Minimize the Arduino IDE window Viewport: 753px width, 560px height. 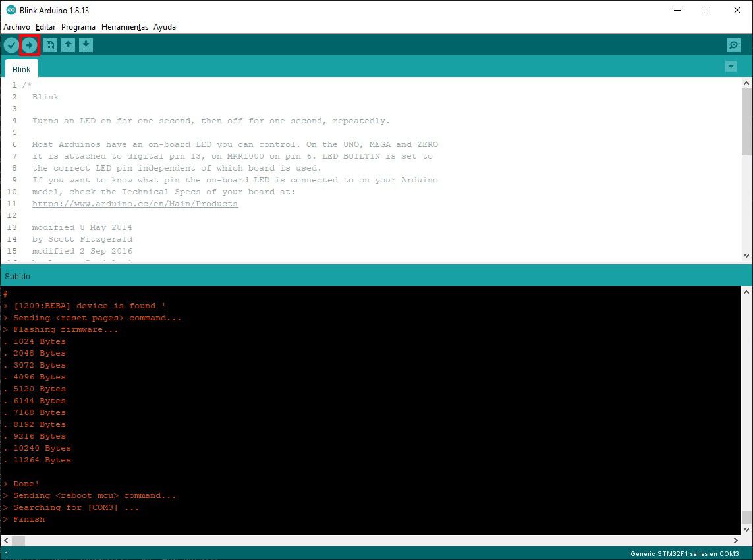click(677, 10)
